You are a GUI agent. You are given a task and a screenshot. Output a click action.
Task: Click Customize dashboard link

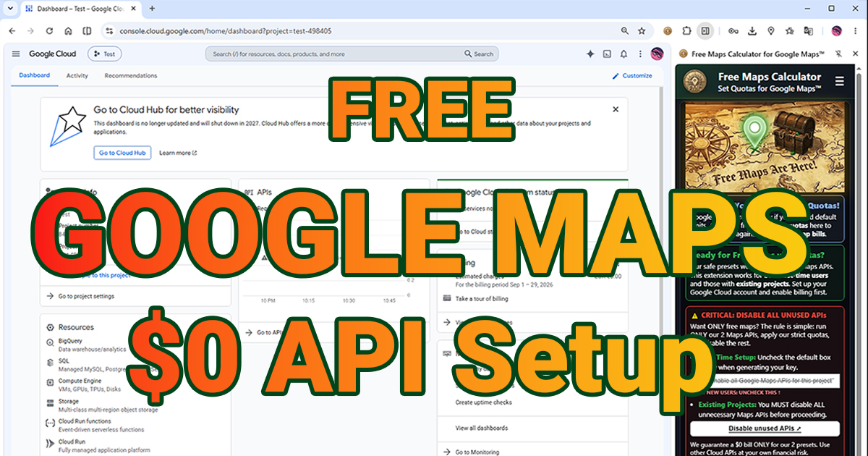[x=632, y=75]
